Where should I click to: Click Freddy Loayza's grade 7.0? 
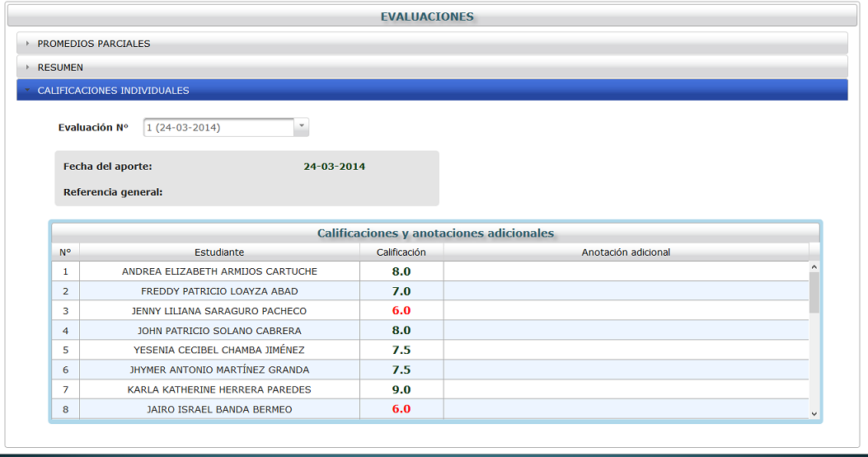(x=401, y=291)
